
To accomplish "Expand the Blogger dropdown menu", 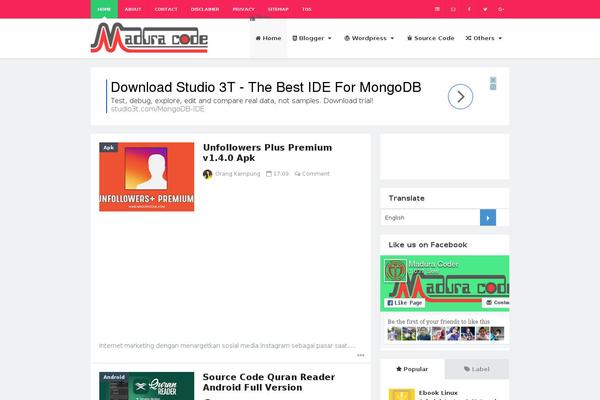I will (x=312, y=38).
